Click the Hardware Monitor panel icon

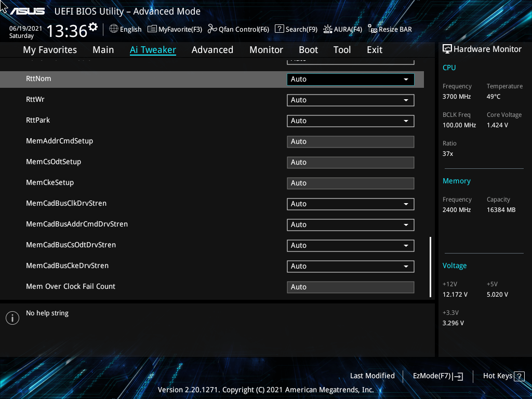point(447,48)
